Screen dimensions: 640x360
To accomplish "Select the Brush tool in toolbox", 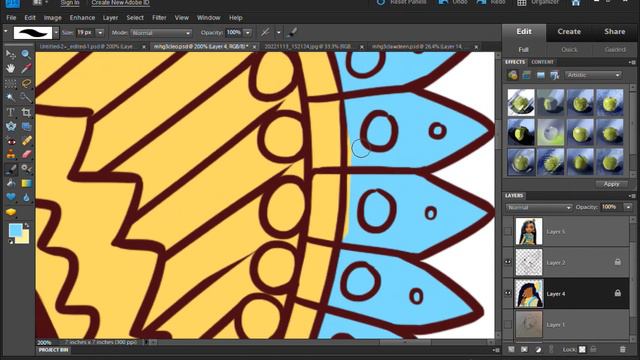I will [11, 169].
